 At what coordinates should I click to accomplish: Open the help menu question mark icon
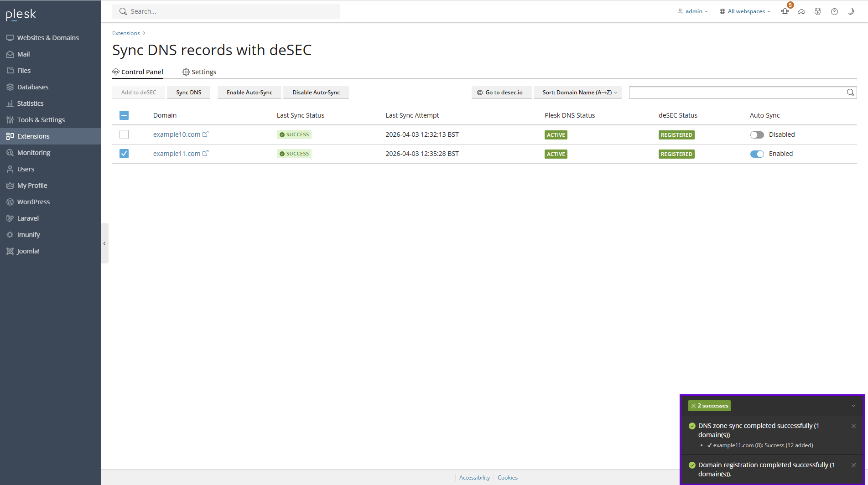(x=834, y=11)
